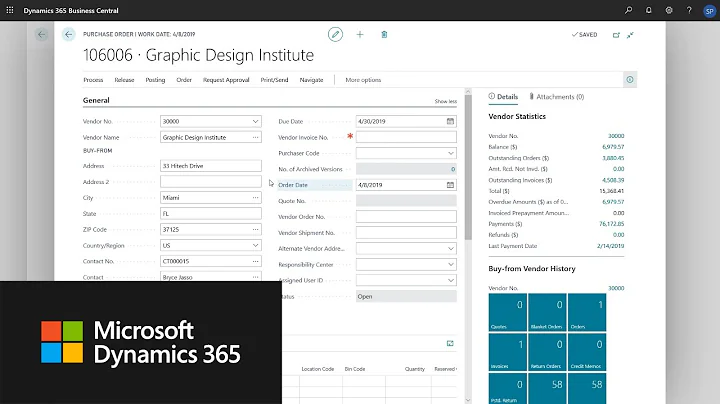This screenshot has height=404, width=720.
Task: Open the Release menu
Action: (x=124, y=80)
